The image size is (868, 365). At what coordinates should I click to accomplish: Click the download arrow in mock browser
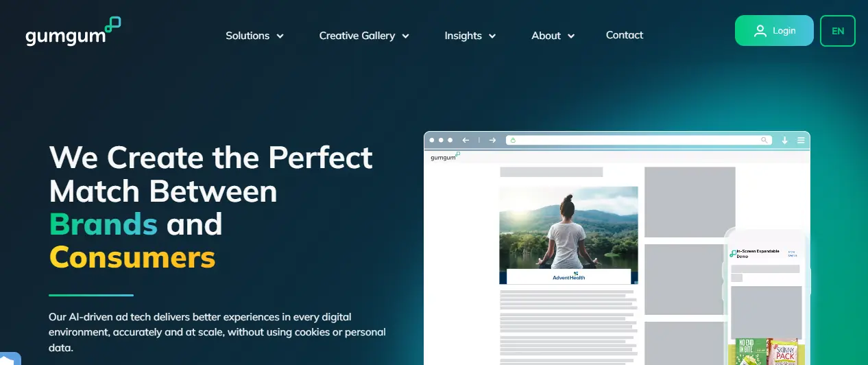[x=785, y=140]
